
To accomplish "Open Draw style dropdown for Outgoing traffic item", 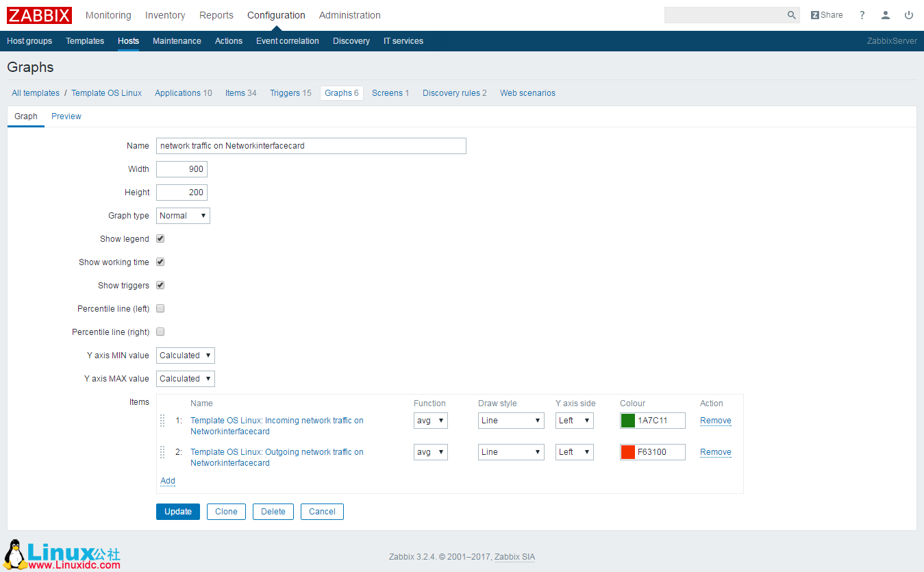I will (x=510, y=451).
